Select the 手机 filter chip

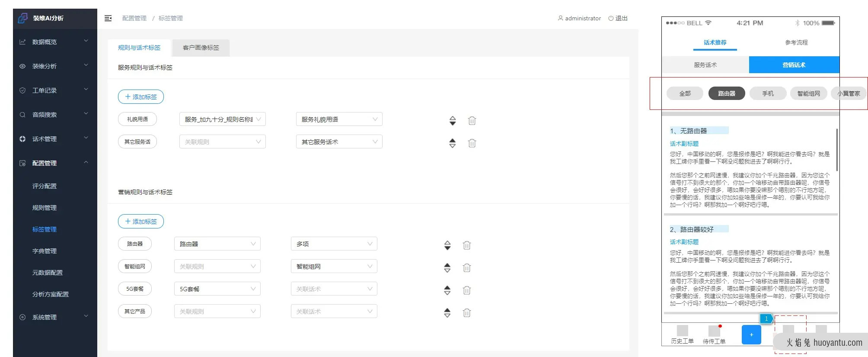click(x=768, y=93)
